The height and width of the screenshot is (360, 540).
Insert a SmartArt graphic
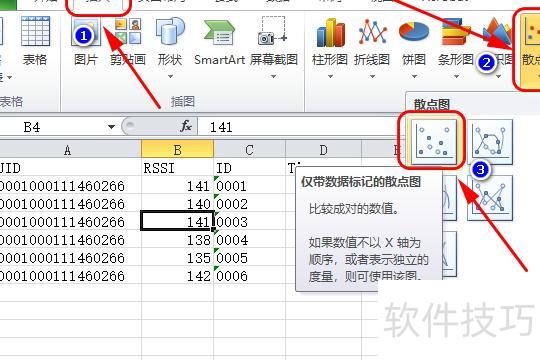[x=219, y=32]
